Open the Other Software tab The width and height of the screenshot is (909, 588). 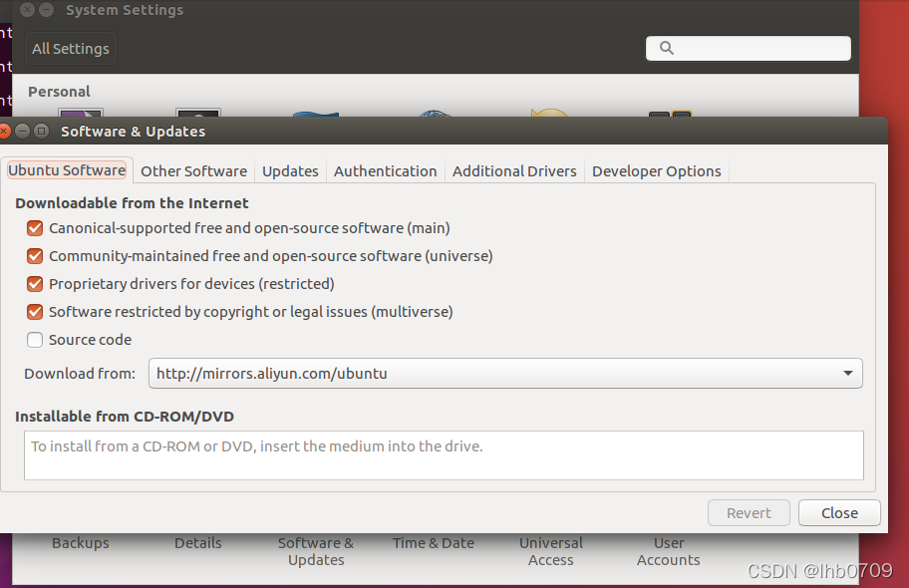[193, 171]
